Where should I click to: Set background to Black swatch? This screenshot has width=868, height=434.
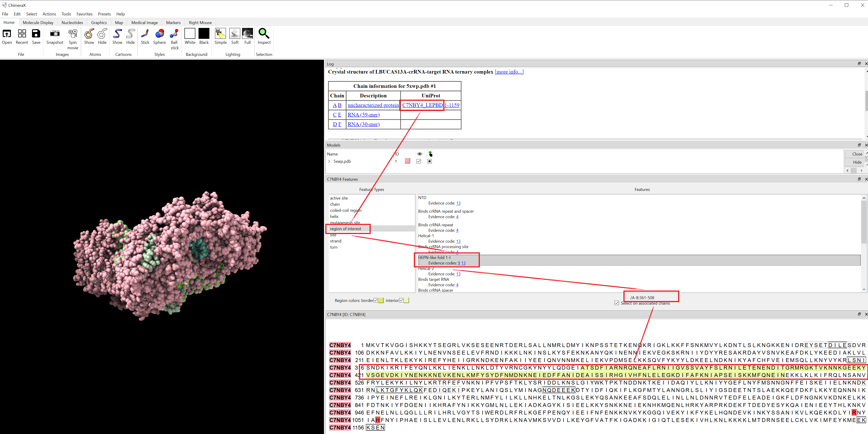(x=204, y=33)
